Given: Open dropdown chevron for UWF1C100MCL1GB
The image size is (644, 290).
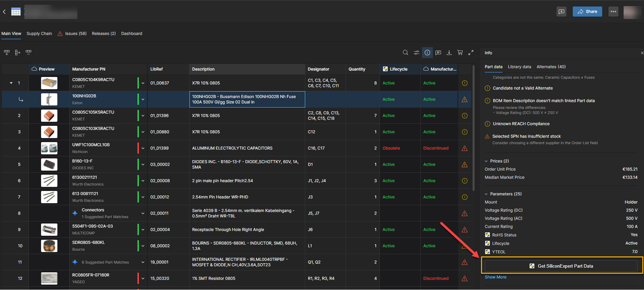Looking at the screenshot, I should [143, 148].
